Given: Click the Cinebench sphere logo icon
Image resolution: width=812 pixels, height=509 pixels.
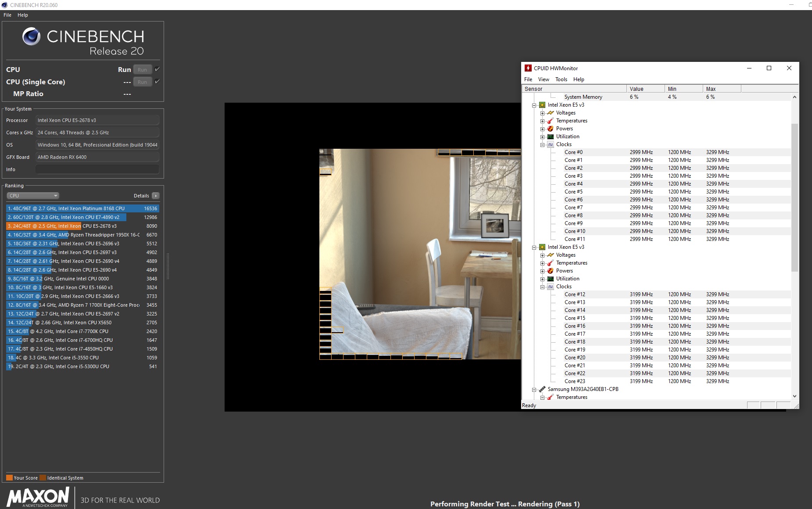Looking at the screenshot, I should click(x=31, y=36).
